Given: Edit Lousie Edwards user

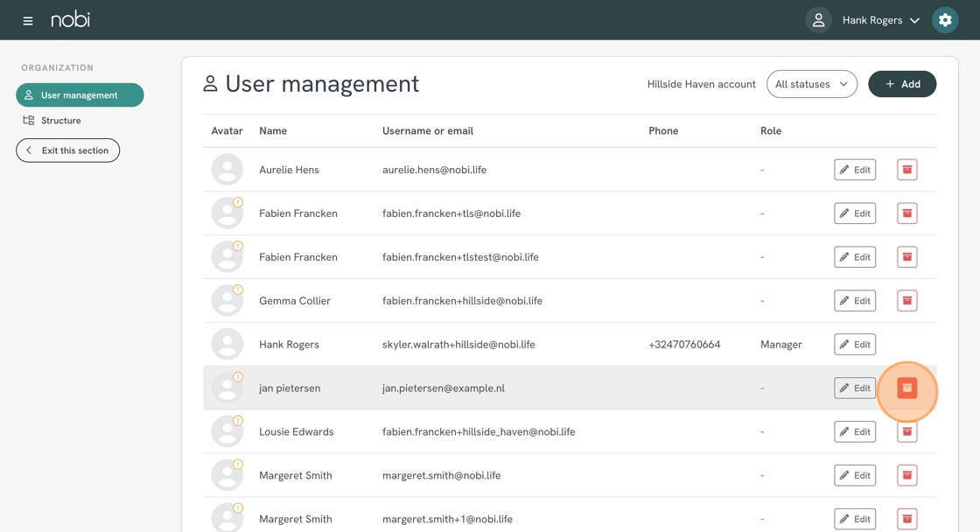Looking at the screenshot, I should (x=855, y=432).
